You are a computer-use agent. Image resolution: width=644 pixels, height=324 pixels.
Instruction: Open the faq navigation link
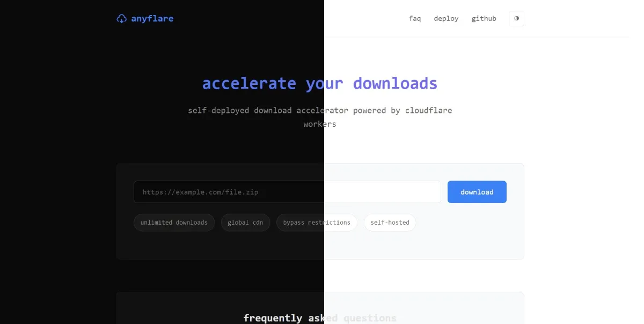click(415, 18)
